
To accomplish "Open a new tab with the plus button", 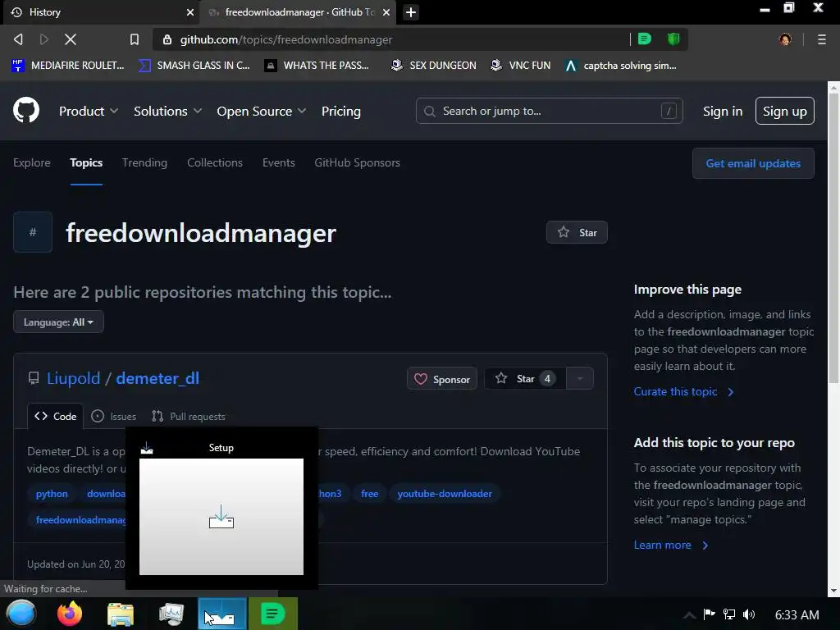I will (x=411, y=11).
